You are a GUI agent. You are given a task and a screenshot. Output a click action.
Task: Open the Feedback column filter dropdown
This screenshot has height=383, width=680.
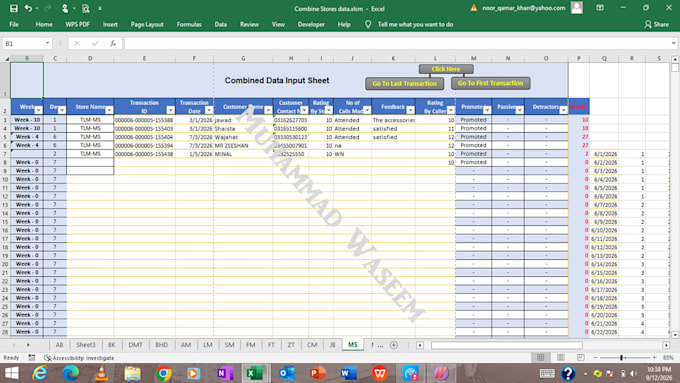click(x=410, y=110)
